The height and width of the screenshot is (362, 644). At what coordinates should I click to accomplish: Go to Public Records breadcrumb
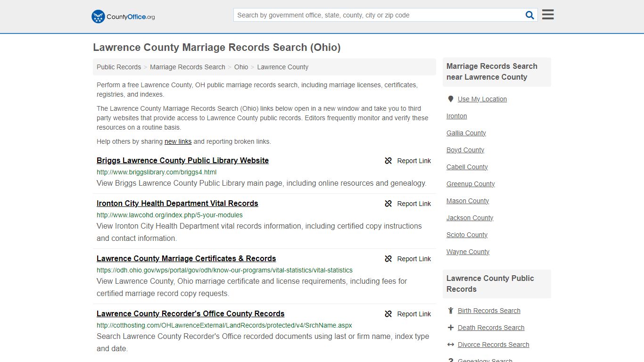point(119,67)
